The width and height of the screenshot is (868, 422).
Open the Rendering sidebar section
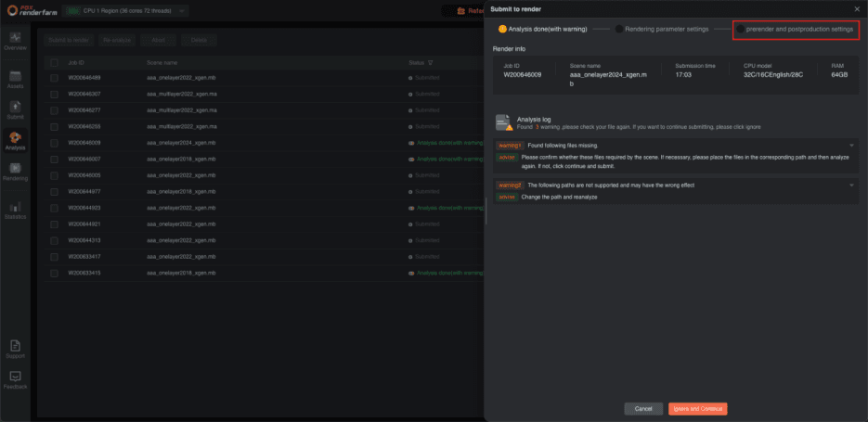coord(15,171)
